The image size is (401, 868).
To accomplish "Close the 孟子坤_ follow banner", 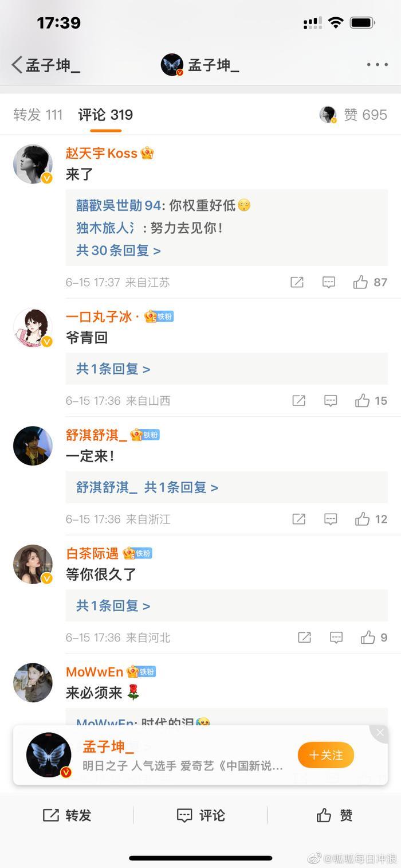I will click(x=380, y=733).
